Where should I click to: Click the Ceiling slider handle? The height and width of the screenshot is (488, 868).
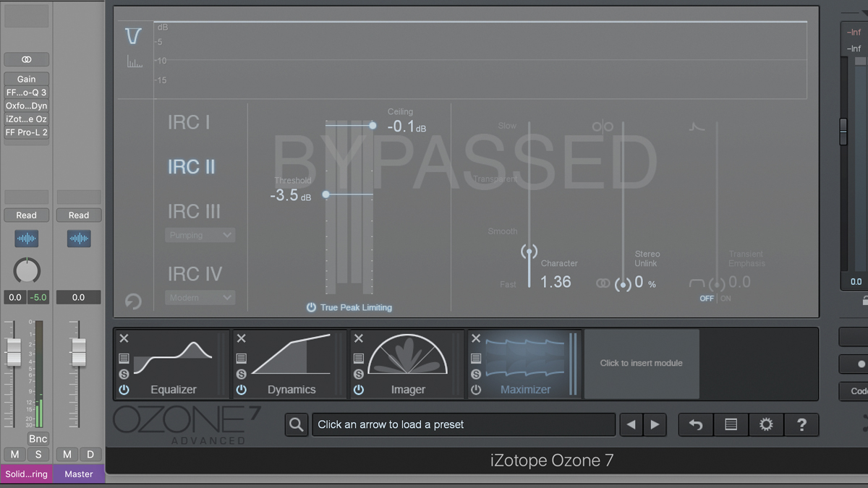(x=373, y=126)
